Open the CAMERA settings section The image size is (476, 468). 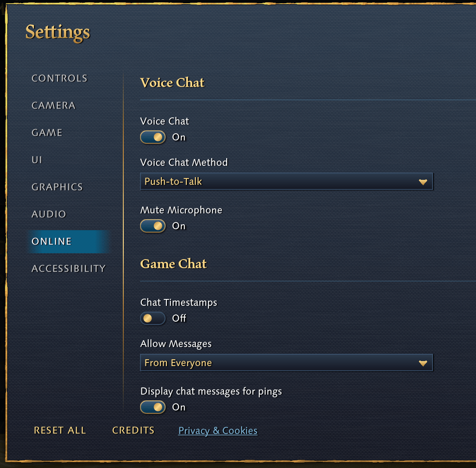pyautogui.click(x=53, y=105)
